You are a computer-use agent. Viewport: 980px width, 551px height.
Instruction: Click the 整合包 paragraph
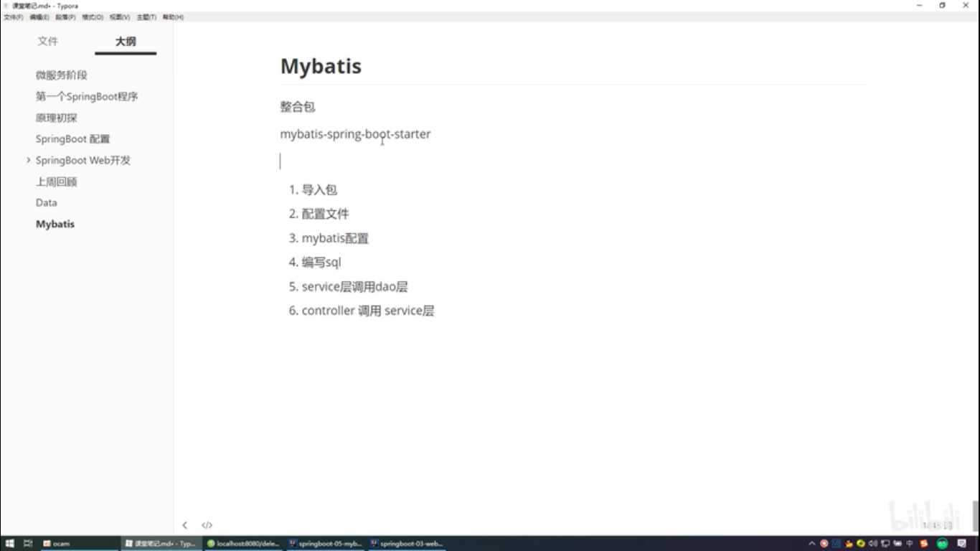coord(298,107)
